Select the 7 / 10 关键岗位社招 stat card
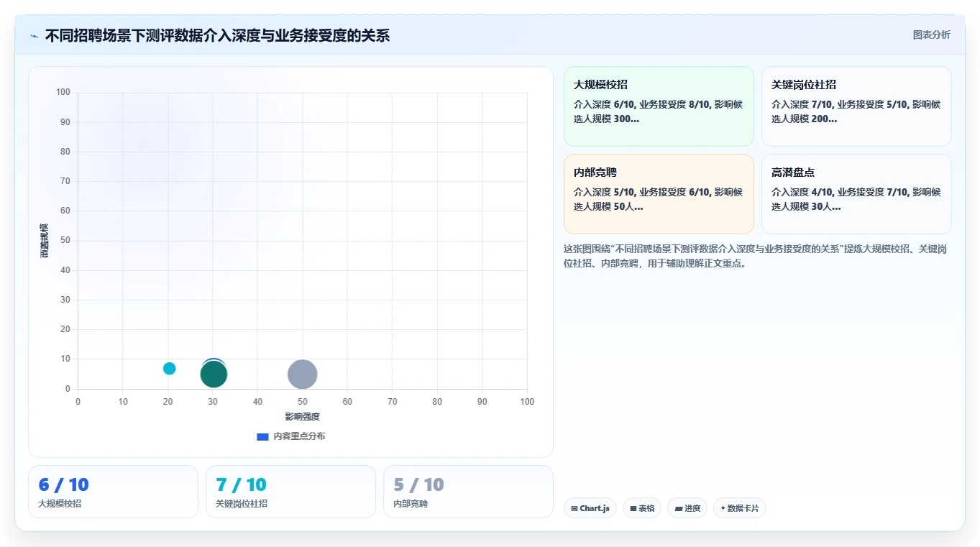The image size is (980, 547). [x=290, y=492]
